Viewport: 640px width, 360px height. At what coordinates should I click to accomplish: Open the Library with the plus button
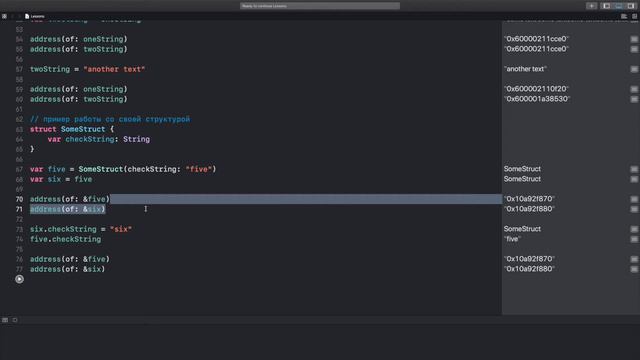[591, 6]
